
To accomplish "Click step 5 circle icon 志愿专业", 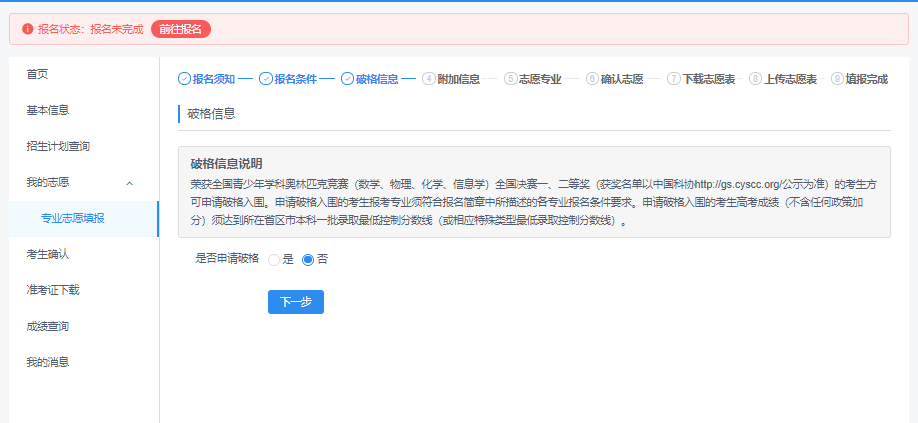I will click(511, 78).
